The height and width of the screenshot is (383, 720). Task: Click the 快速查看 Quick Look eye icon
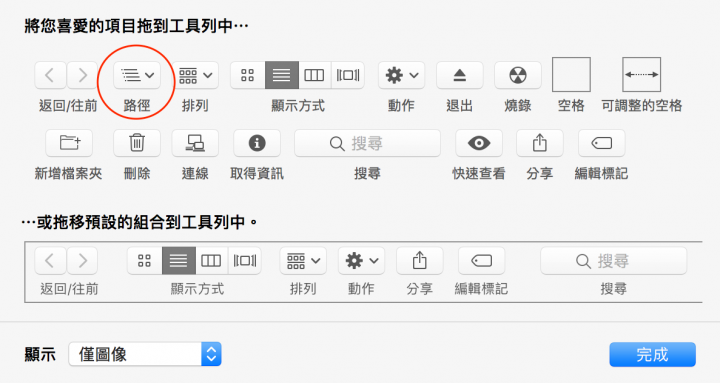[479, 143]
